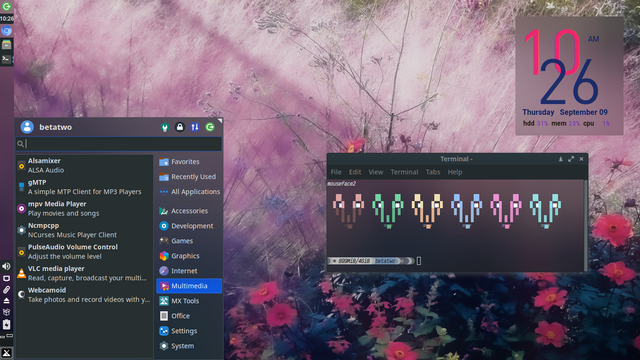Click the Whisker menu resize corner grip
The width and height of the screenshot is (640, 360).
click(x=220, y=121)
